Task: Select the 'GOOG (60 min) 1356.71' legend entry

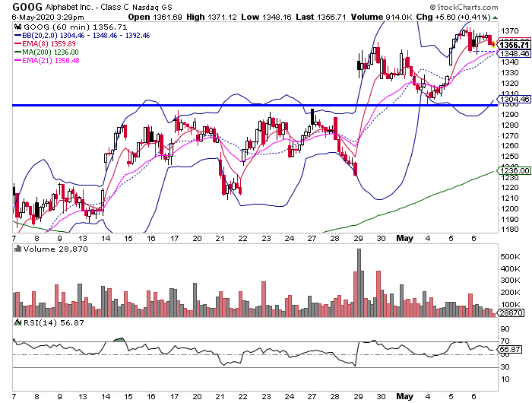Action: (74, 27)
